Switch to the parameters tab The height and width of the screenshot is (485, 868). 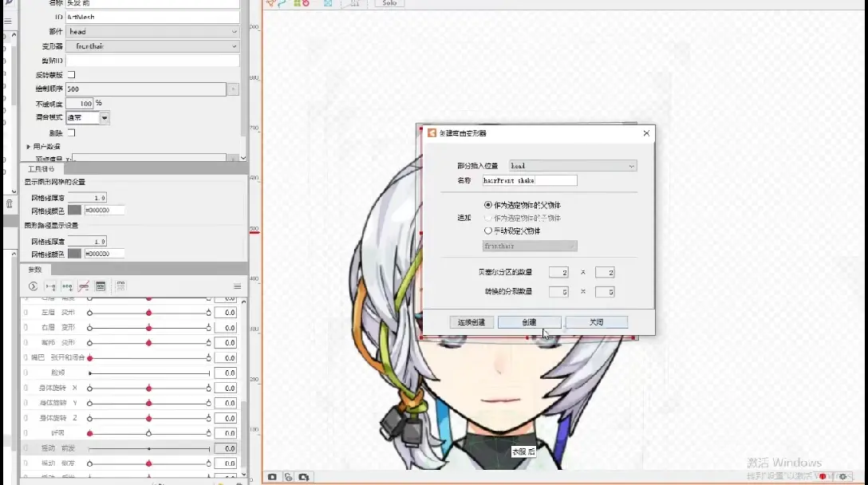[35, 270]
